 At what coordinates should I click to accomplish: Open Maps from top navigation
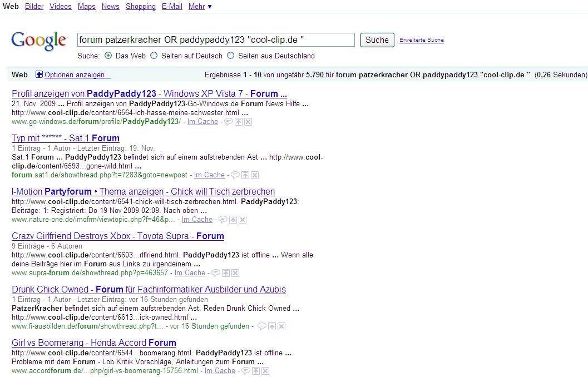[x=86, y=7]
